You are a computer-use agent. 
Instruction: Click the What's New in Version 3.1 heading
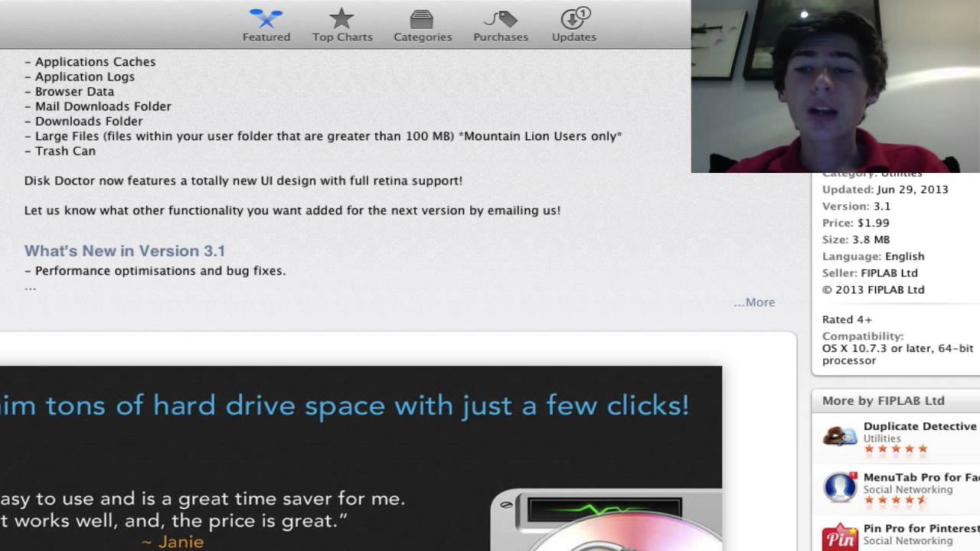(x=125, y=251)
